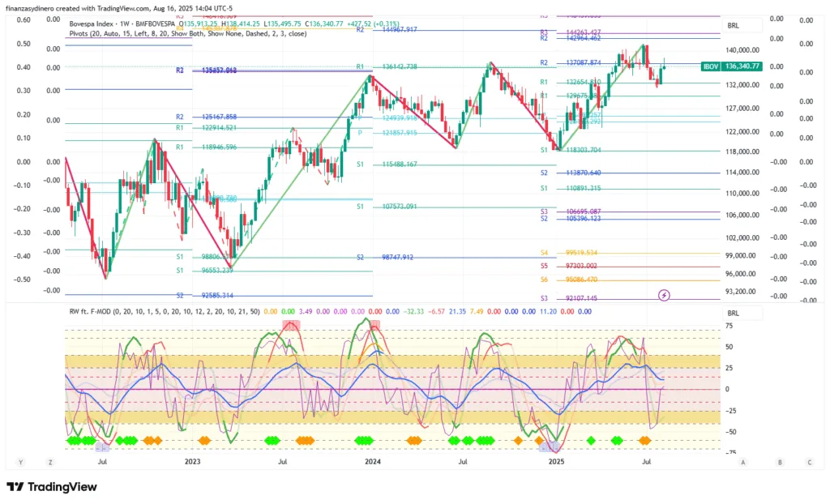Image resolution: width=830 pixels, height=504 pixels.
Task: Click the 0.60 label on left scale
Action: point(24,19)
